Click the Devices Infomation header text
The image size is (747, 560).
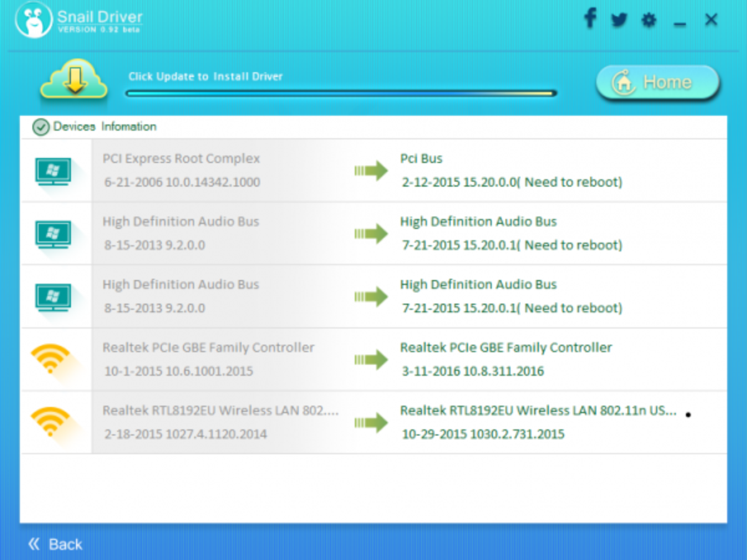coord(105,127)
